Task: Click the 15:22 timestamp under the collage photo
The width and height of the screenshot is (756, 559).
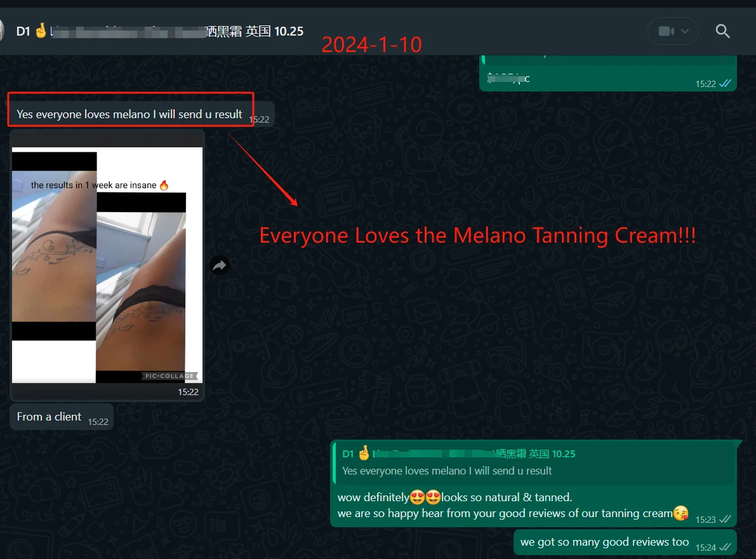Action: click(188, 392)
